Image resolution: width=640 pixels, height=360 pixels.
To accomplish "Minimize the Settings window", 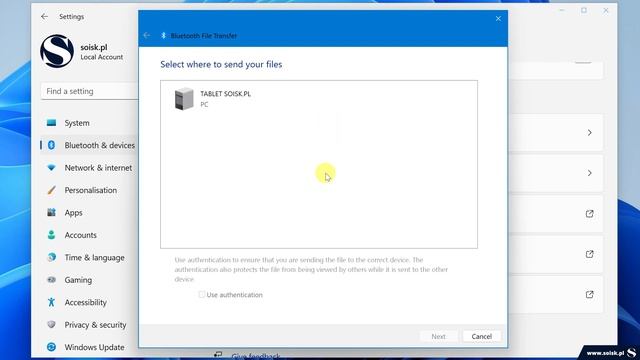I will tap(562, 10).
